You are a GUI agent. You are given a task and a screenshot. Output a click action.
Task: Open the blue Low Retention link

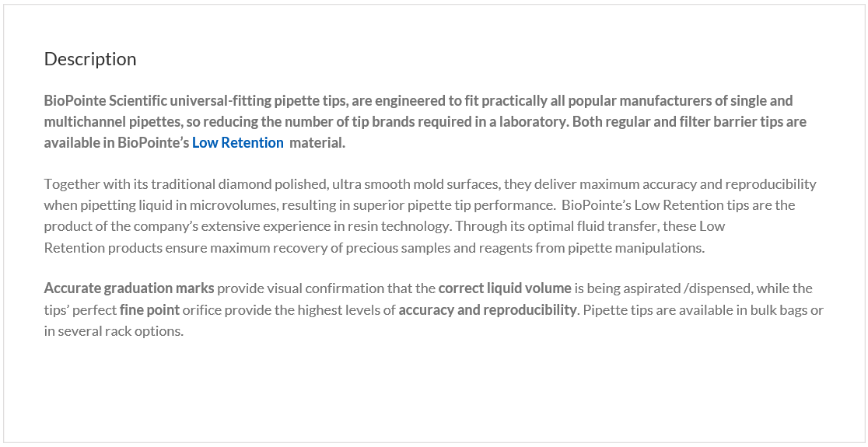237,143
